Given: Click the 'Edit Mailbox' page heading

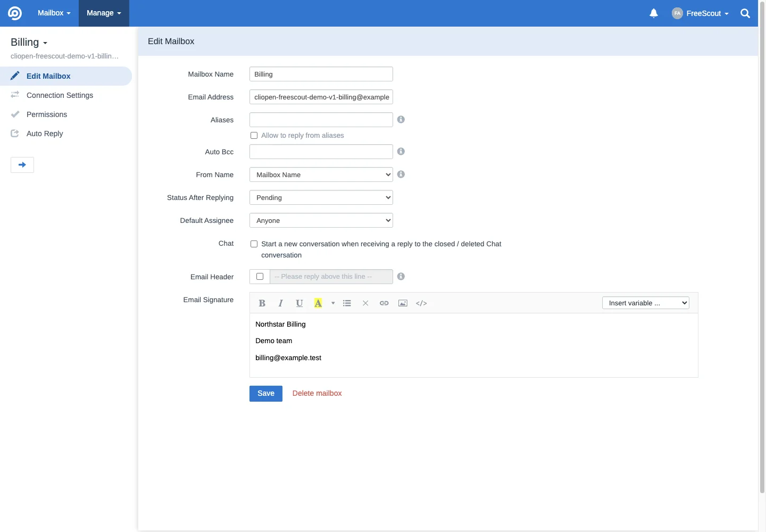Looking at the screenshot, I should (x=171, y=41).
